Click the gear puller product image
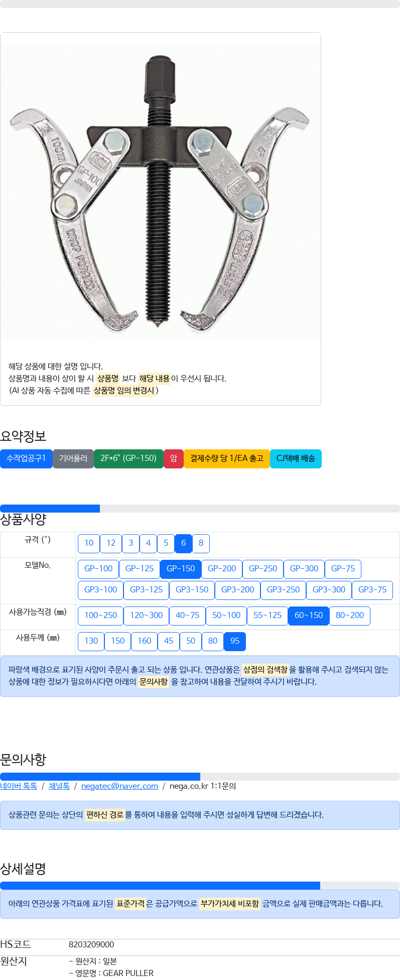The width and height of the screenshot is (400, 980). pyautogui.click(x=161, y=193)
